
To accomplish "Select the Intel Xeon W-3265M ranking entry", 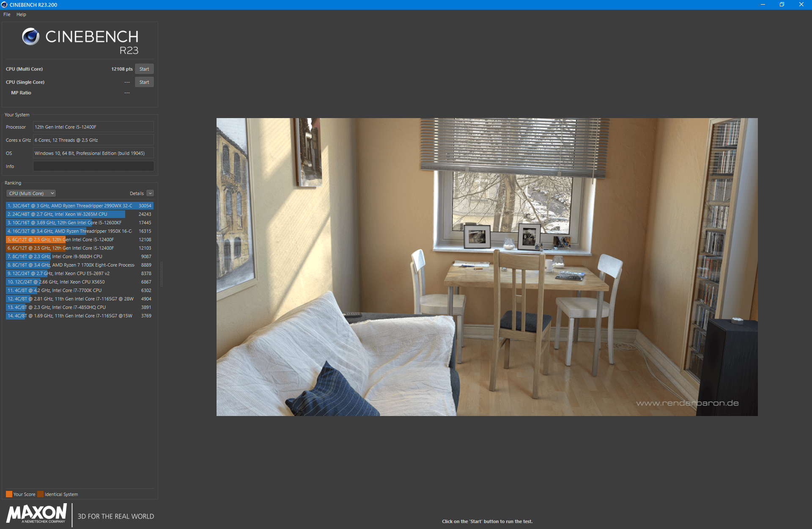I will (x=80, y=214).
